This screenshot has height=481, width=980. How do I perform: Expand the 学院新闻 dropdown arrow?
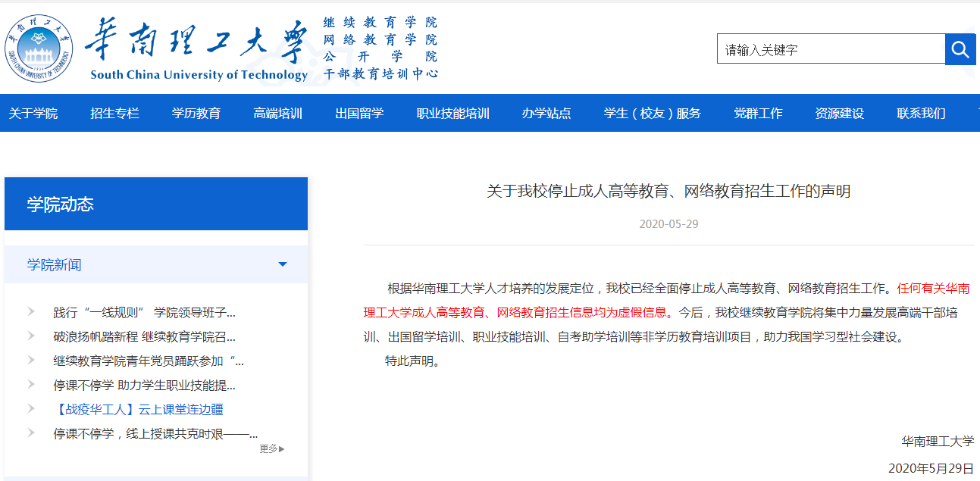[283, 264]
